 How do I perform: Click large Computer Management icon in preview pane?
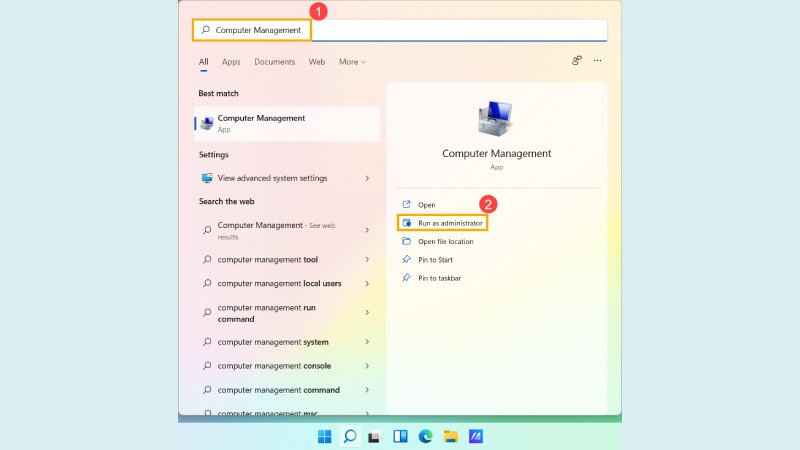click(x=495, y=118)
